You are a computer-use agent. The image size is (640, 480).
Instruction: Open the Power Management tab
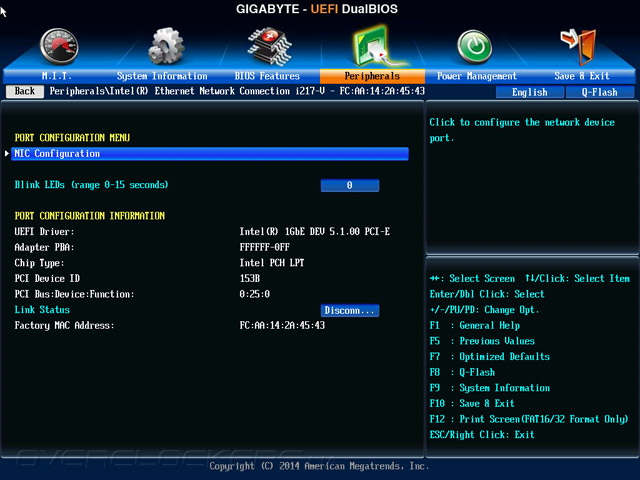coord(477,76)
